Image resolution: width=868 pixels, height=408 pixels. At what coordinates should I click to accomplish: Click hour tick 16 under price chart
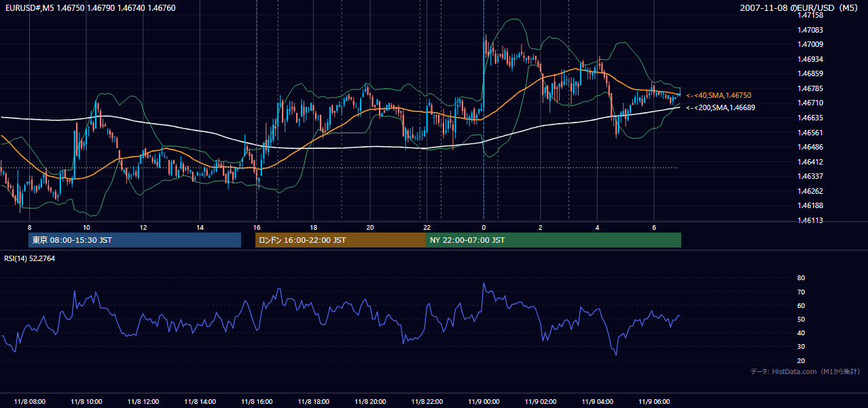click(257, 227)
